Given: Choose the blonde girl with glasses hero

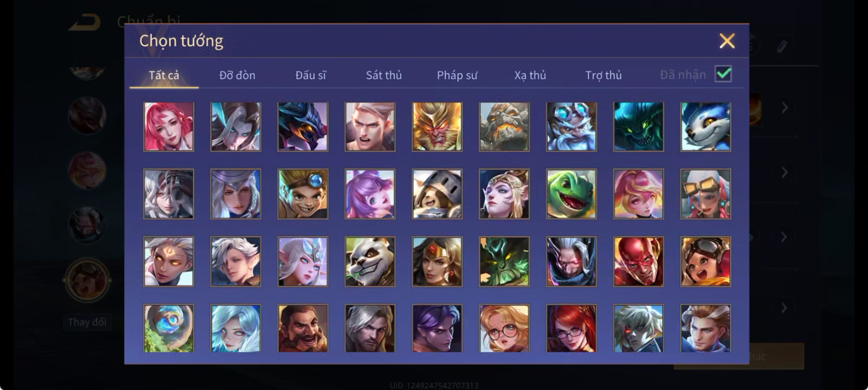Looking at the screenshot, I should point(504,328).
